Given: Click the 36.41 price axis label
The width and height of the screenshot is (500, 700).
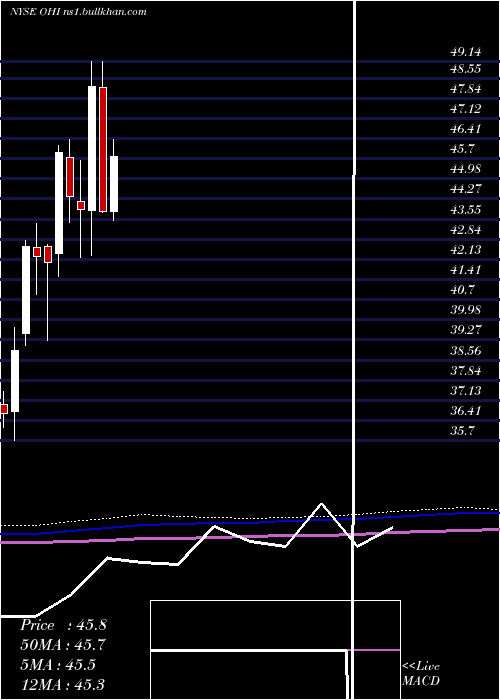Looking at the screenshot, I should coord(466,410).
